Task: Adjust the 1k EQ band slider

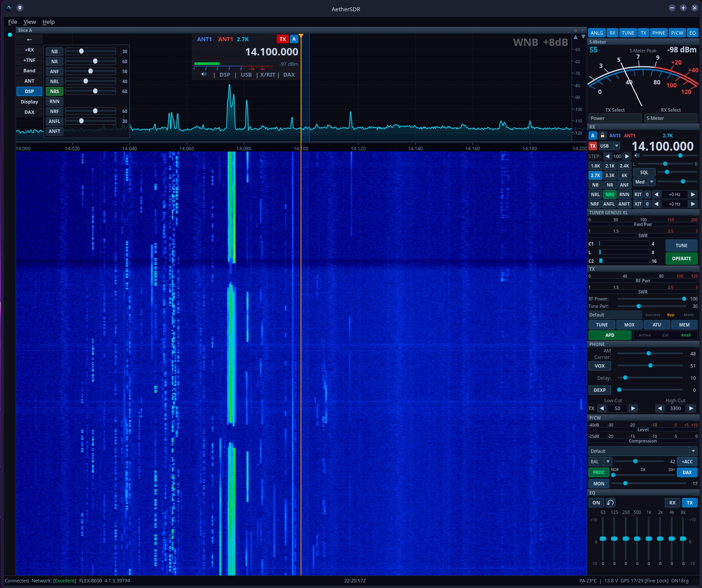Action: (x=649, y=539)
